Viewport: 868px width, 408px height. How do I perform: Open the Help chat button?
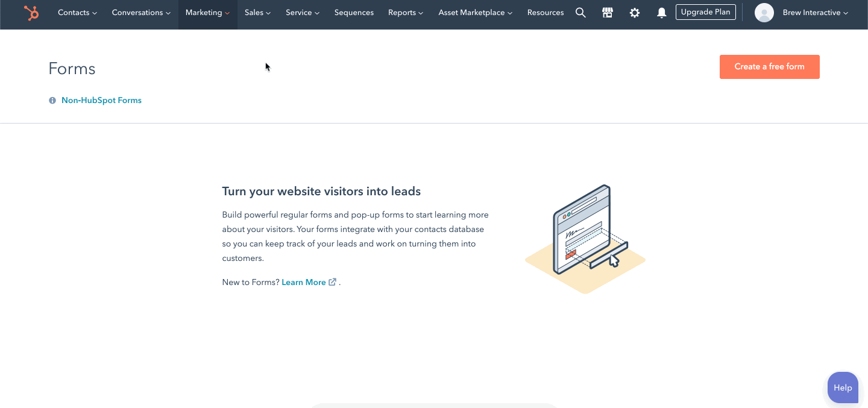pos(843,388)
